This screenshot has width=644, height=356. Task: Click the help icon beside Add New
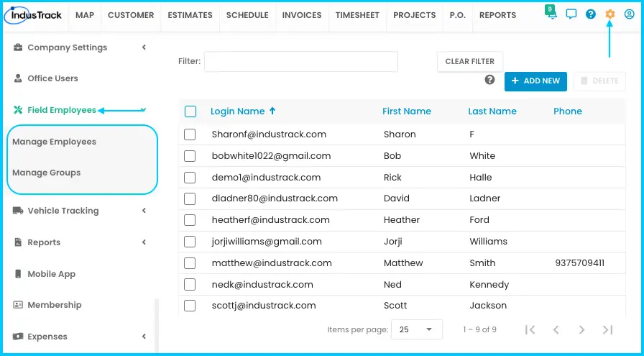489,80
